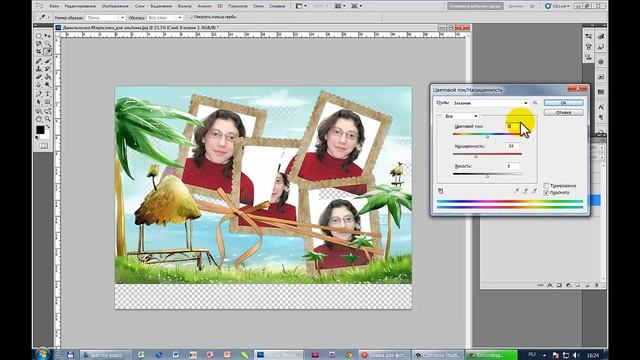
Task: Select the Lasso tool
Action: pos(39,43)
